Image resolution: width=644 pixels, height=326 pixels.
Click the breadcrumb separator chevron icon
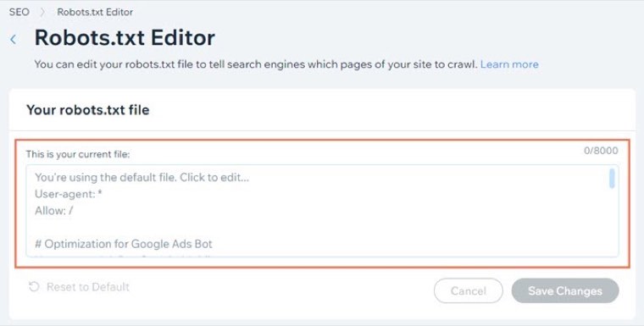point(42,13)
